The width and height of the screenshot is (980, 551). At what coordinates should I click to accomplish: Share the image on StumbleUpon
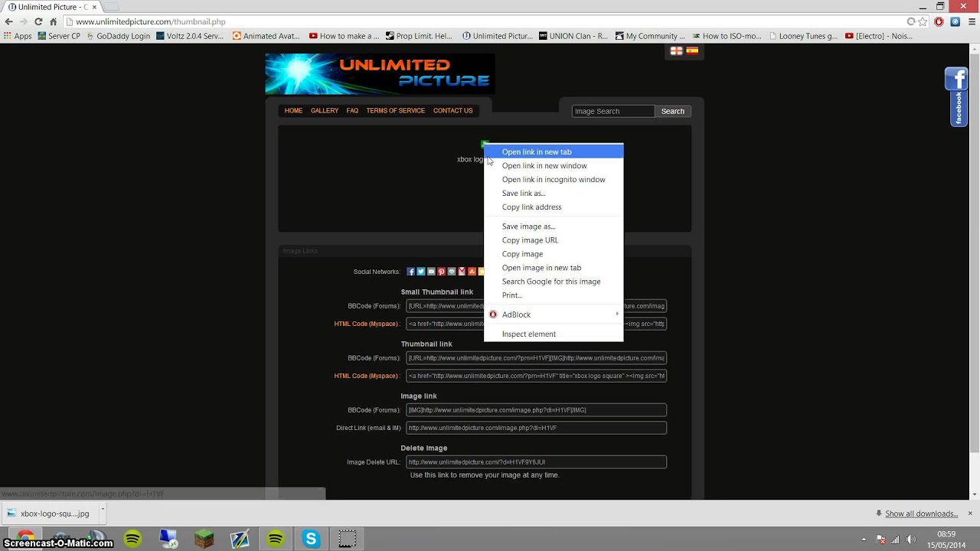472,272
